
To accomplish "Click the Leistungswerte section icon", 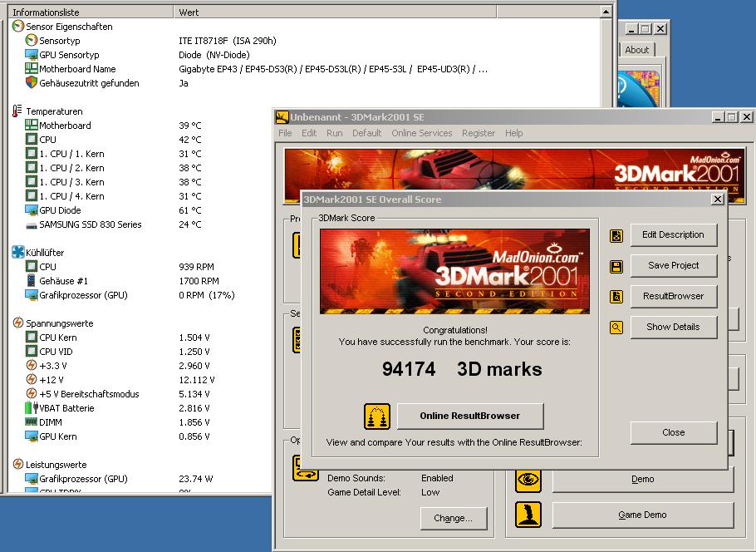I will tap(17, 464).
